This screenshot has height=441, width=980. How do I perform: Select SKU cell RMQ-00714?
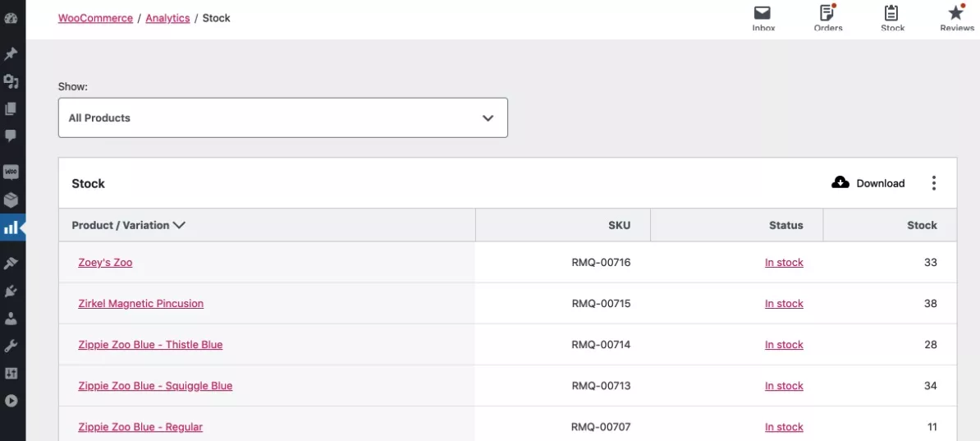click(602, 345)
